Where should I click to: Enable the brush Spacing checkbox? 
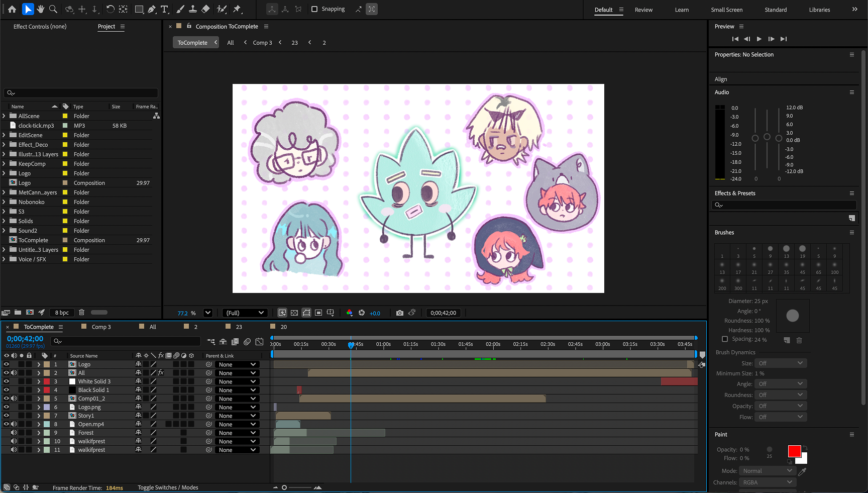(x=724, y=339)
